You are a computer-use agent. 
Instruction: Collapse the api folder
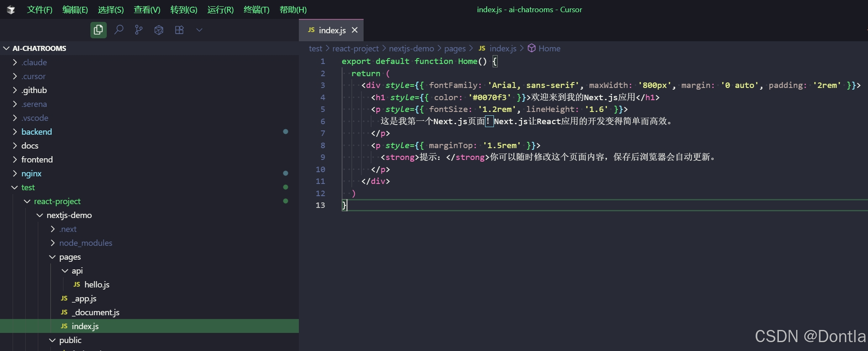(149, 271)
